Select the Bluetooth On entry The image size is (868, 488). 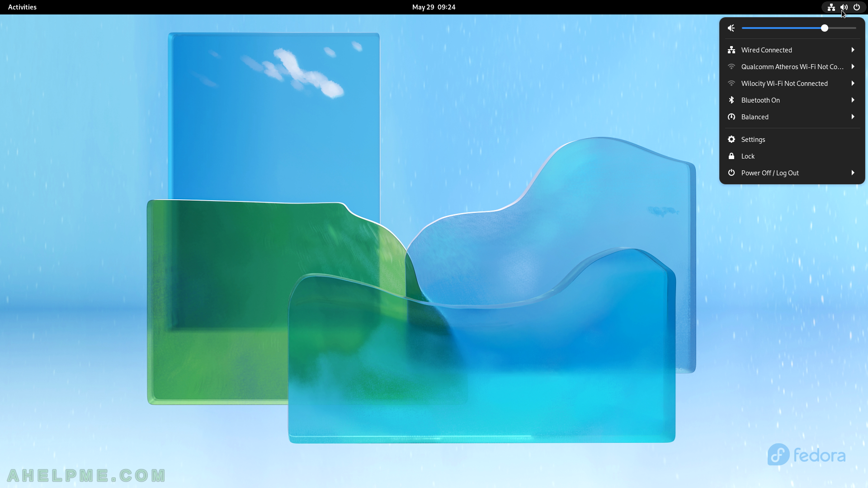[x=792, y=100]
